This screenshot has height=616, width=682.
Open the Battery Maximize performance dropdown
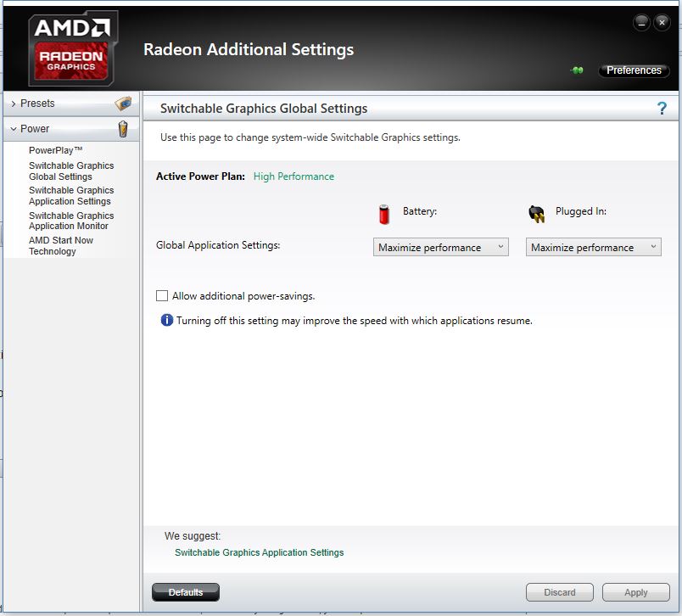tap(440, 247)
